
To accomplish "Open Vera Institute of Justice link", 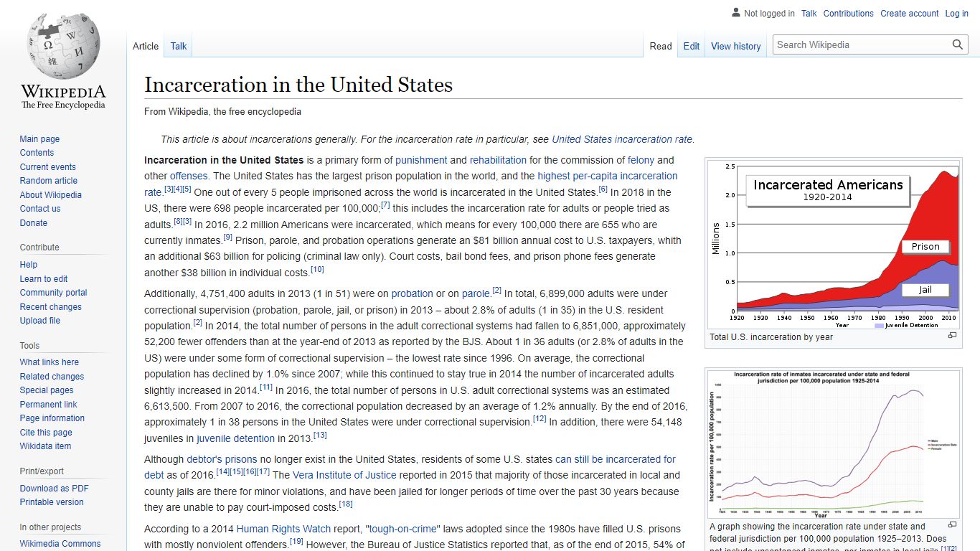I will click(344, 475).
